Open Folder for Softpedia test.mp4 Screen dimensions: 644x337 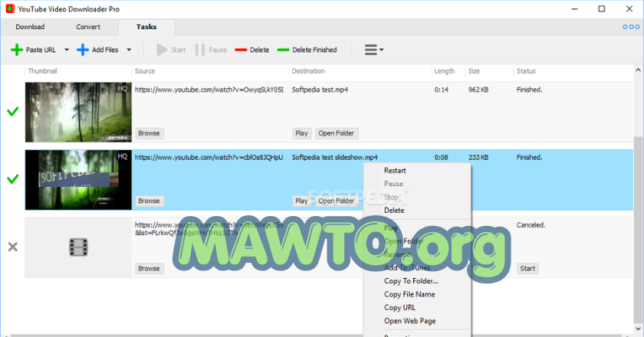coord(337,133)
